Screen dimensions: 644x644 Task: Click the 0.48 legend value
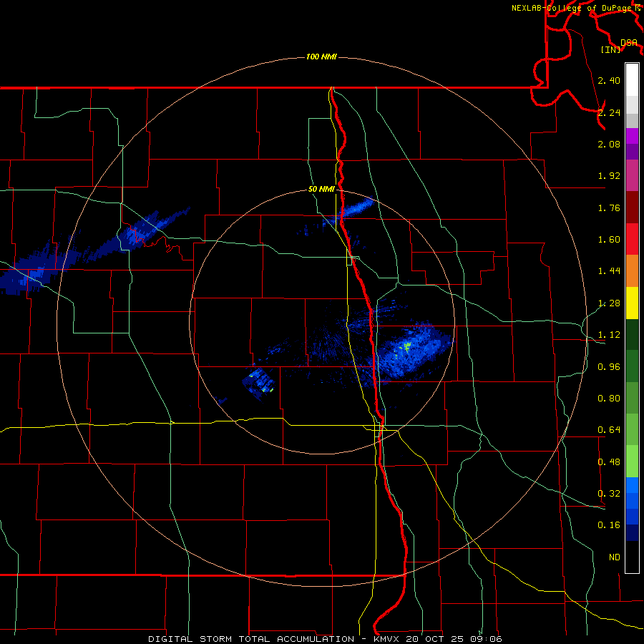click(x=609, y=462)
